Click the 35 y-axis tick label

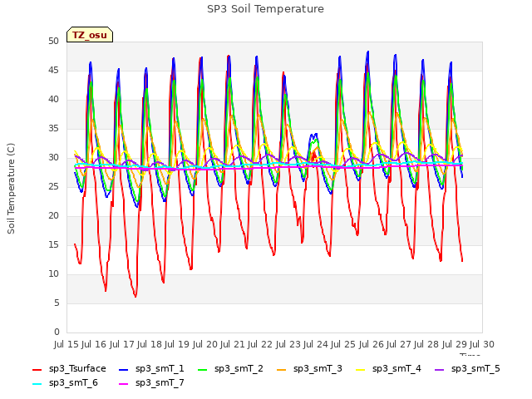pos(53,129)
